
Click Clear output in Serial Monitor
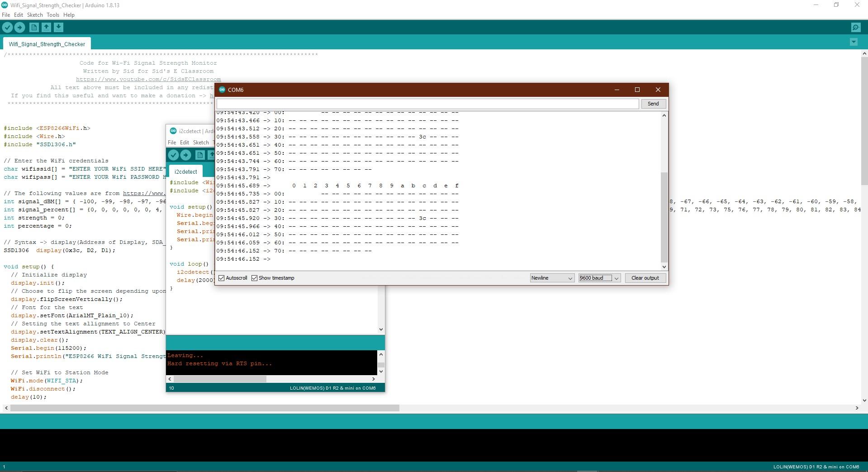[645, 278]
